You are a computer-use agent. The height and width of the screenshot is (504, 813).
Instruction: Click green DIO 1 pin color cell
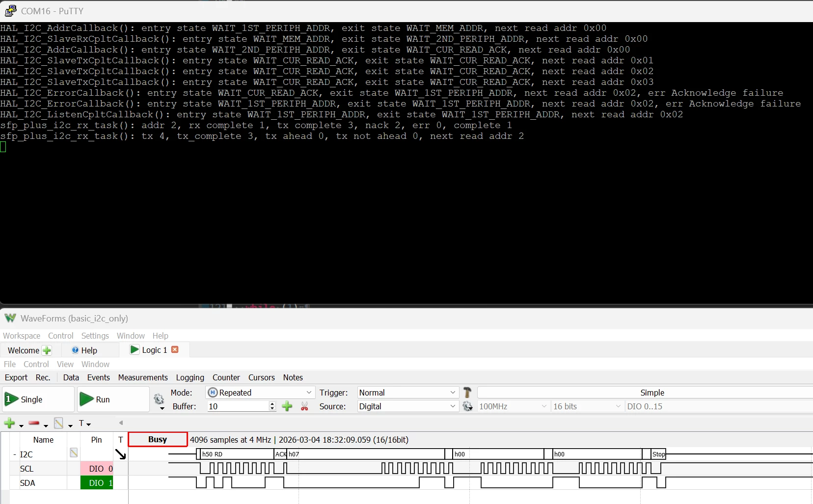coord(97,483)
